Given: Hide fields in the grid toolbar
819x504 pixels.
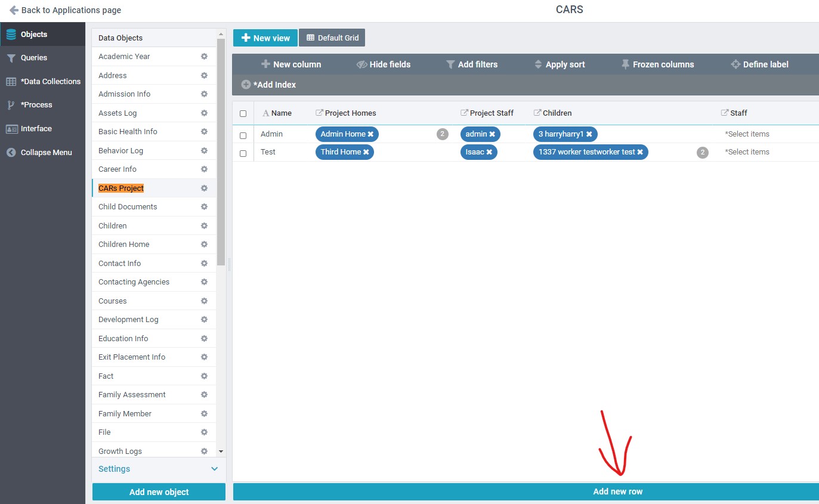Looking at the screenshot, I should (x=384, y=64).
